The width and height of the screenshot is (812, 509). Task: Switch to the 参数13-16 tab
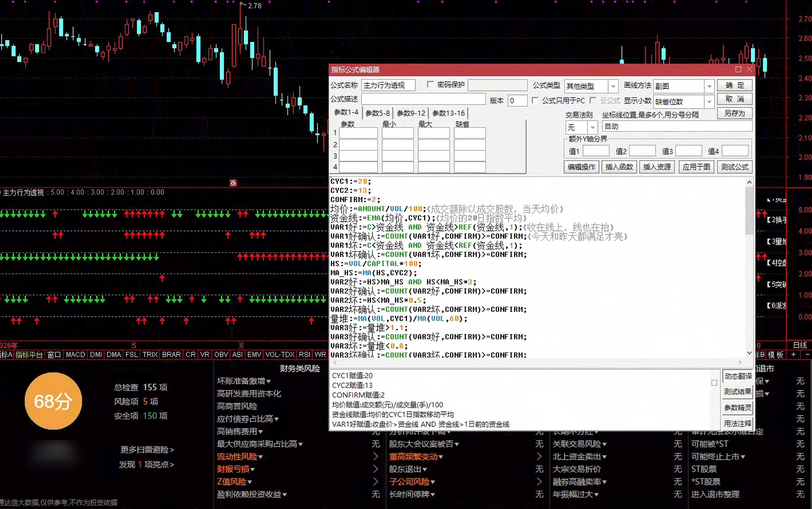tap(449, 113)
